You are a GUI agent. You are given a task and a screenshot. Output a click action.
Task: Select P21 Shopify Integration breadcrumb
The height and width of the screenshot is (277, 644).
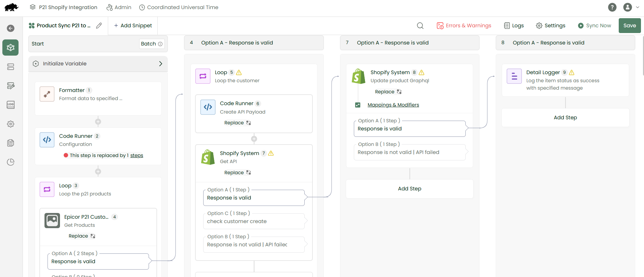pos(63,7)
